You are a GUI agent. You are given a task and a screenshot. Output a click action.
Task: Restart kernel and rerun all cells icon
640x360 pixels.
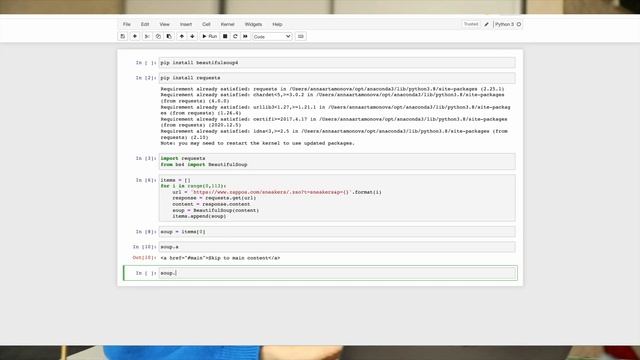[245, 36]
